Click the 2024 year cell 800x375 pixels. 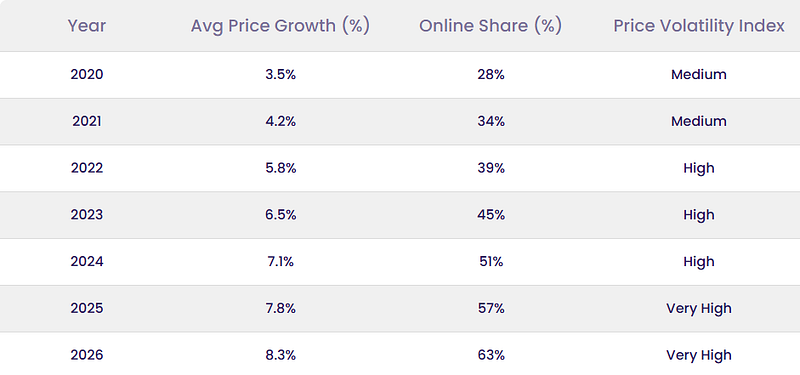(87, 262)
